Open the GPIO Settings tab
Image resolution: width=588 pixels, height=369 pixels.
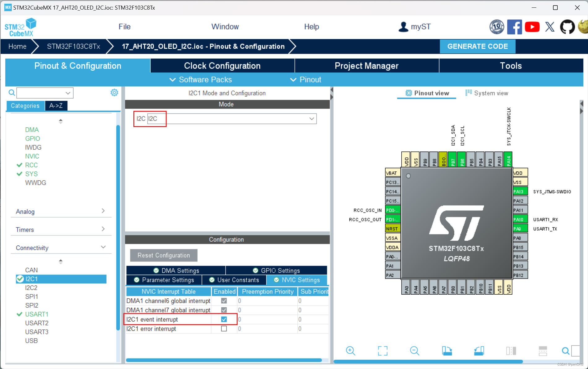(276, 270)
